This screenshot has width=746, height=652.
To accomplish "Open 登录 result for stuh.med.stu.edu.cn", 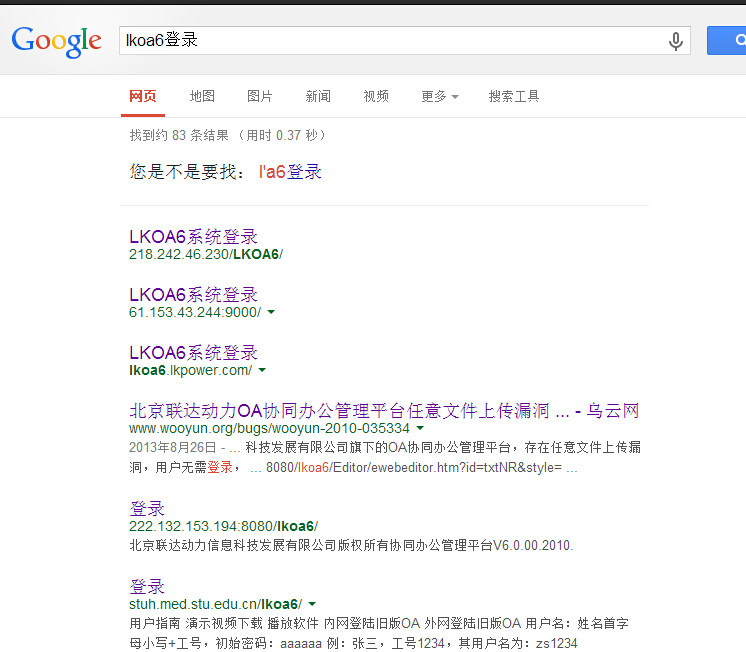I will click(147, 587).
